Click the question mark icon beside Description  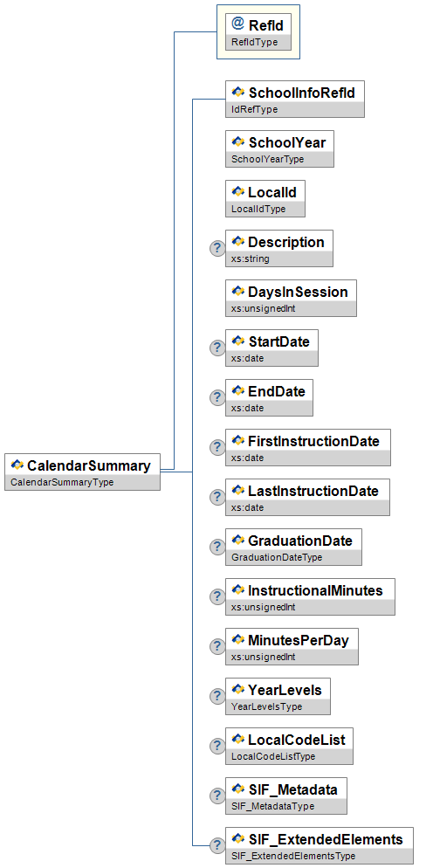(x=217, y=249)
